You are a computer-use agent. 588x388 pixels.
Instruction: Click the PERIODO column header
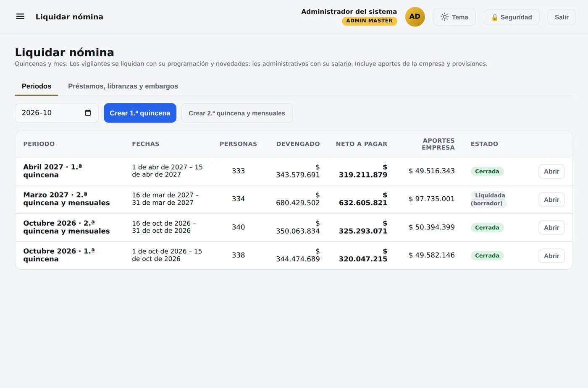(39, 144)
